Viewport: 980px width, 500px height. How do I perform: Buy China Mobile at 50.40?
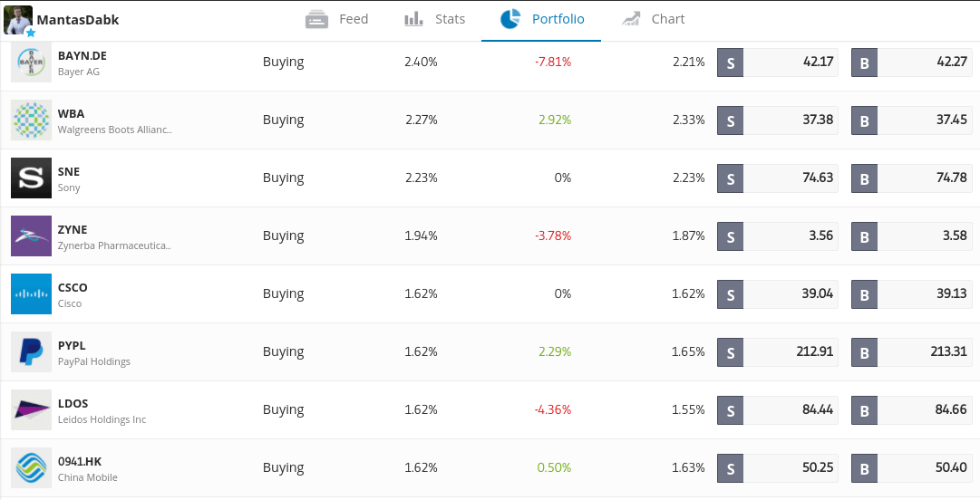point(912,468)
